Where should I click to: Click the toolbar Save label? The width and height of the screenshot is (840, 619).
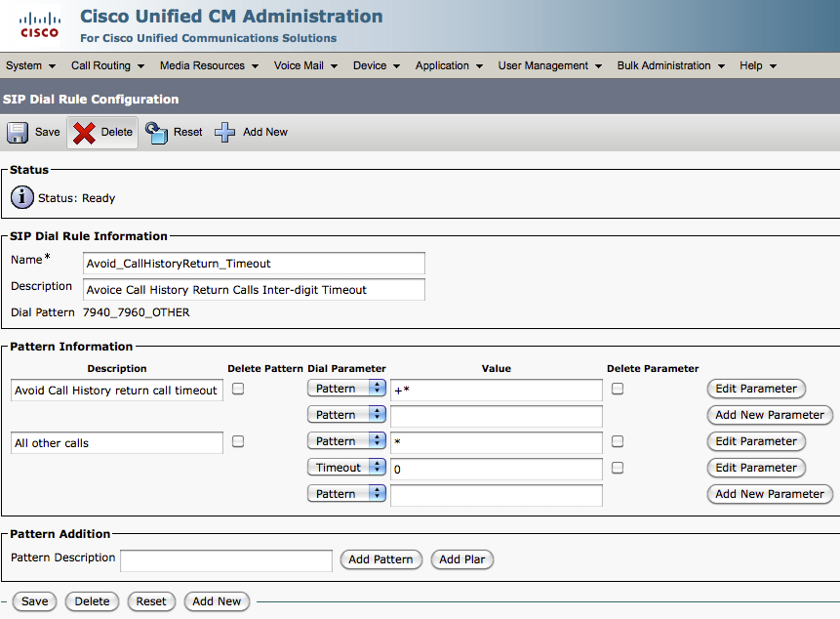(48, 132)
